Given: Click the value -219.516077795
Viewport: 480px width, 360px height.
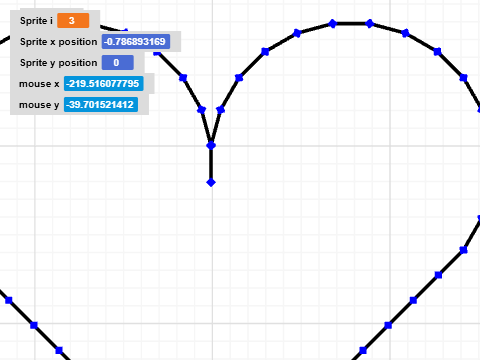Looking at the screenshot, I should (104, 84).
